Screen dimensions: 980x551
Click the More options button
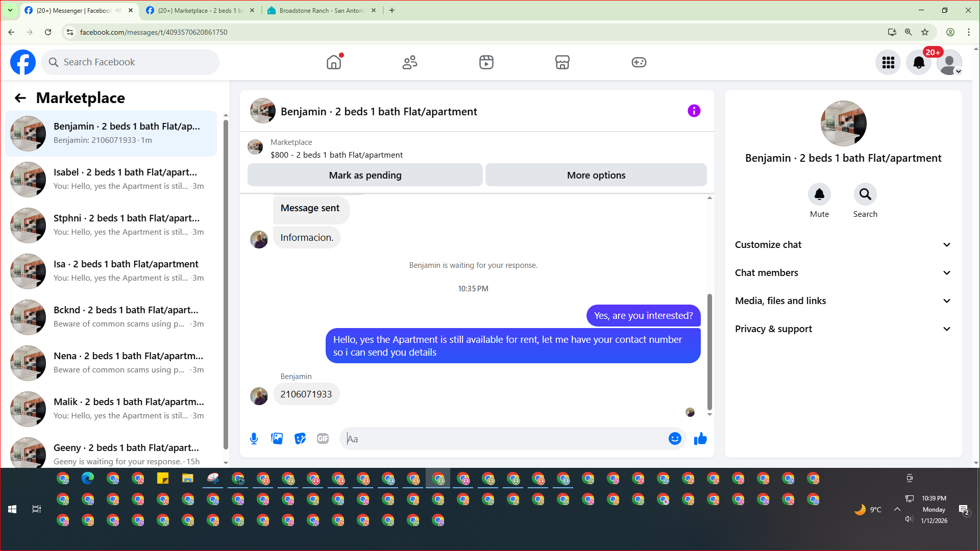click(x=596, y=175)
